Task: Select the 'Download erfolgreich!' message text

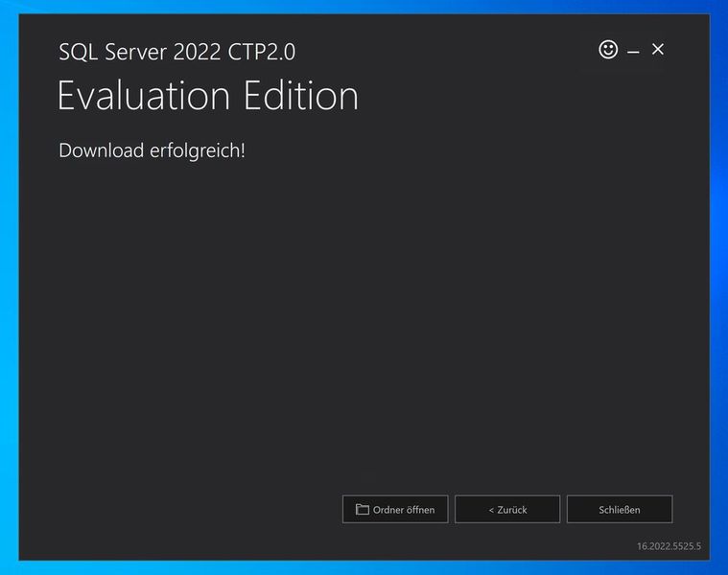Action: point(152,150)
